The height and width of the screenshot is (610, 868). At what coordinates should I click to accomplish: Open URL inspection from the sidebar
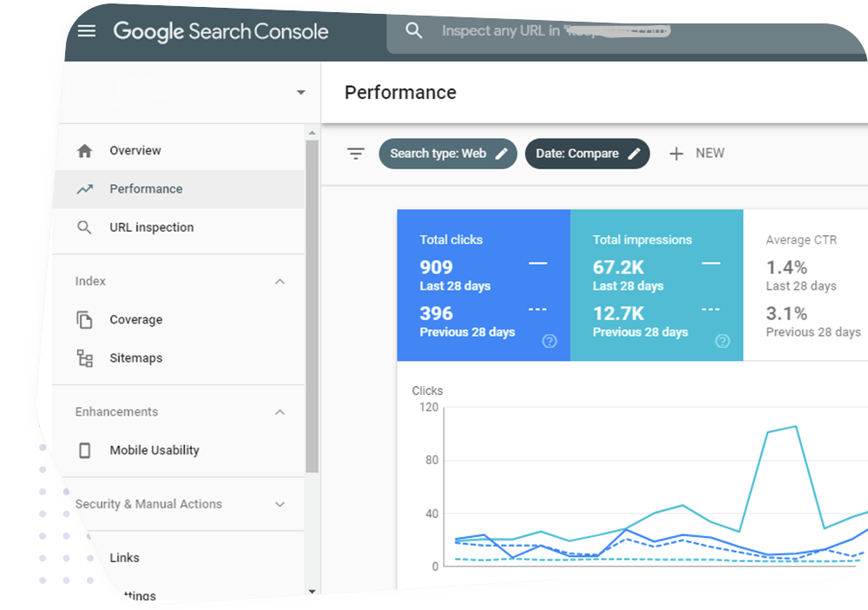click(178, 227)
